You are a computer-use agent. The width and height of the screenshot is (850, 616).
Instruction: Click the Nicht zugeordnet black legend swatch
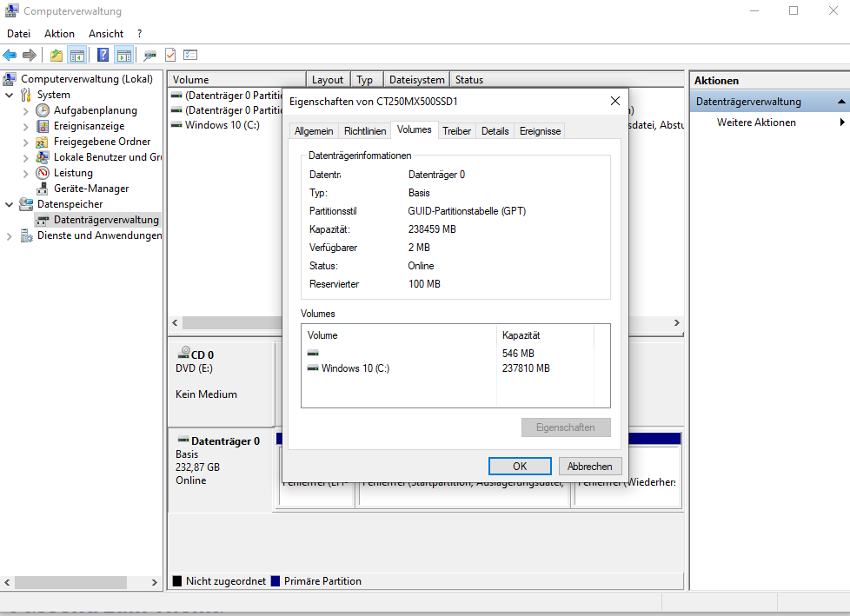tap(176, 581)
